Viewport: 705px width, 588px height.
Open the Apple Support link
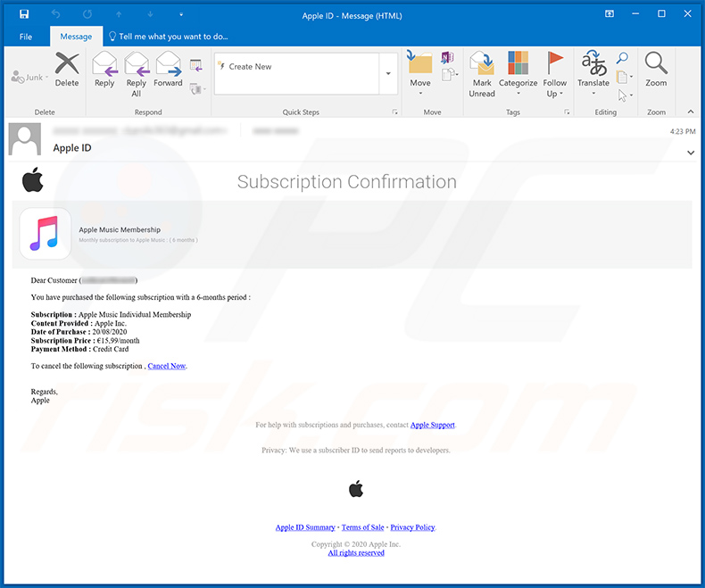(433, 425)
